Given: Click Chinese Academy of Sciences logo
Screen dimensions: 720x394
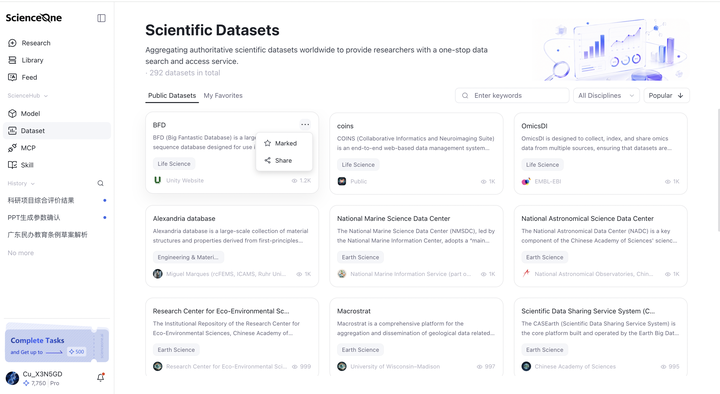Looking at the screenshot, I should click(526, 366).
